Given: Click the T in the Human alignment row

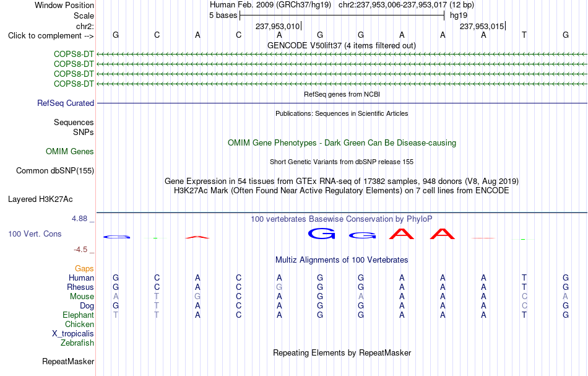Looking at the screenshot, I should (524, 278).
